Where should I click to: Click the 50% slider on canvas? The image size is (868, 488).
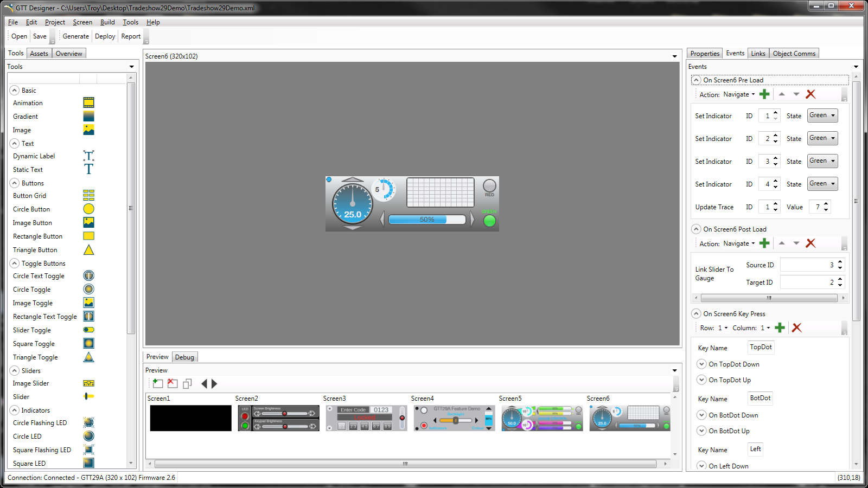click(427, 220)
